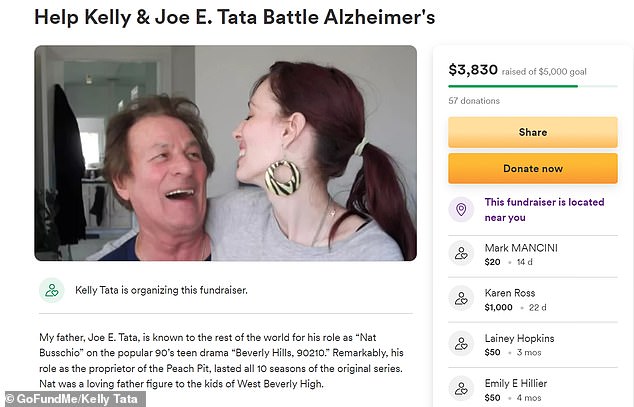The width and height of the screenshot is (634, 407).
Task: Open the fundraiser photo of Joe and Kelly
Action: [x=225, y=152]
